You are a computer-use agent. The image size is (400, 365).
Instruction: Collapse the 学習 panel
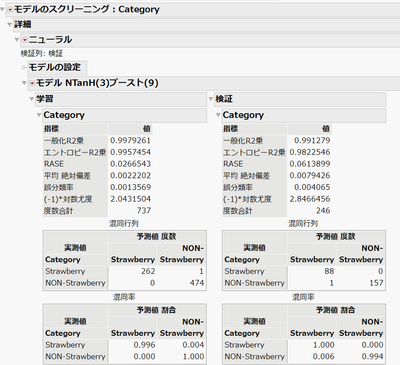pos(32,99)
